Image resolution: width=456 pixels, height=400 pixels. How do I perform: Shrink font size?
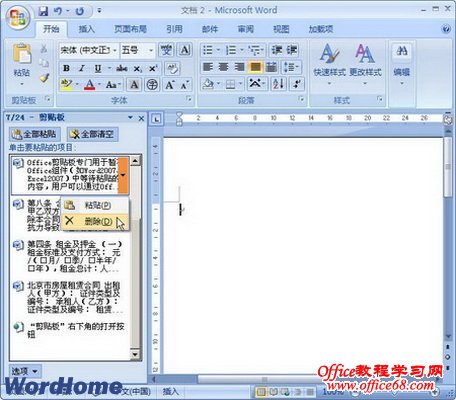[x=185, y=85]
